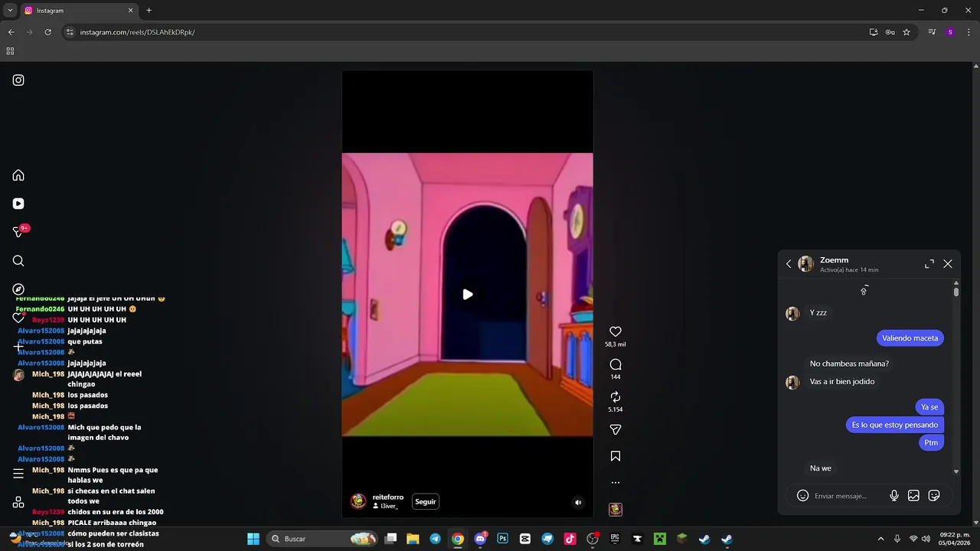Open the Chrome apps grid shortcut
Image resolution: width=980 pixels, height=551 pixels.
[10, 51]
